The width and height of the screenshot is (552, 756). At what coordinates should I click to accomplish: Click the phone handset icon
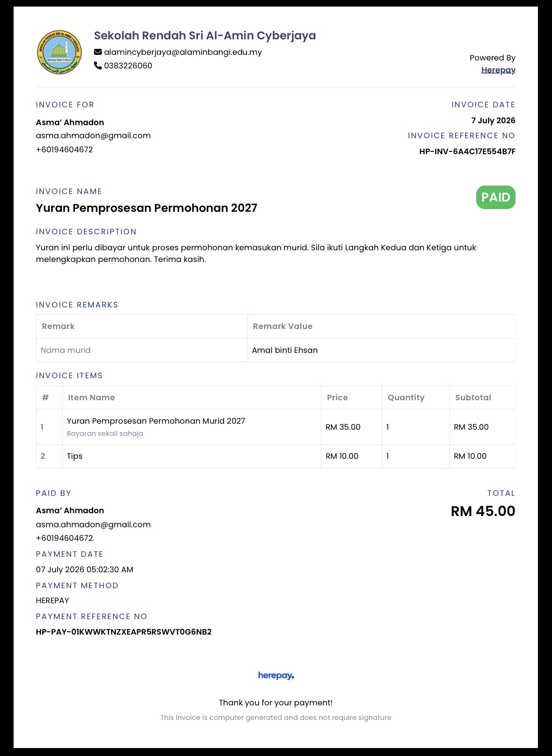(98, 66)
